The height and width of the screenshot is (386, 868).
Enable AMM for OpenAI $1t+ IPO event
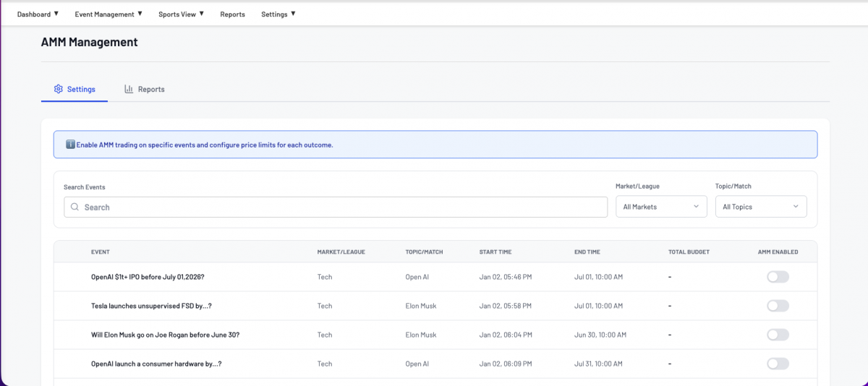click(778, 277)
